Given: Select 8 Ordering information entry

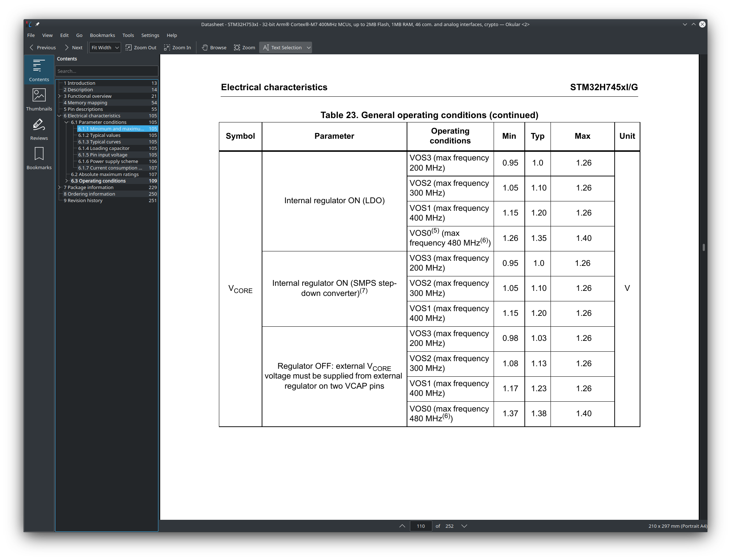Looking at the screenshot, I should [110, 194].
